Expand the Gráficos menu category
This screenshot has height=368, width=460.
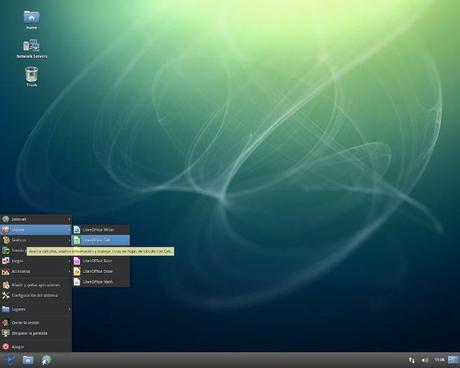pos(36,240)
